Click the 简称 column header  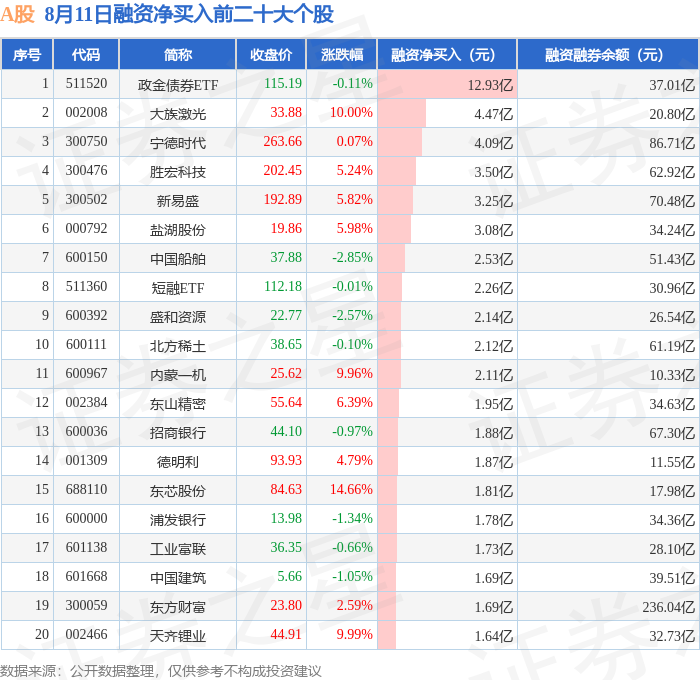(178, 55)
